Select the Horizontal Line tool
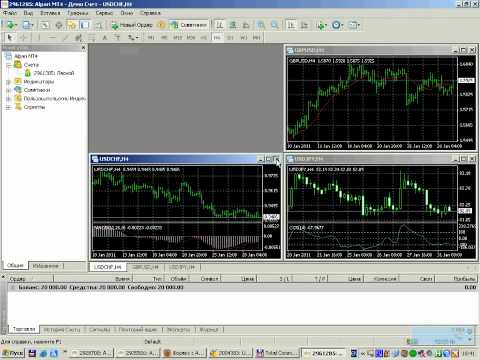480x360 pixels. coord(52,37)
